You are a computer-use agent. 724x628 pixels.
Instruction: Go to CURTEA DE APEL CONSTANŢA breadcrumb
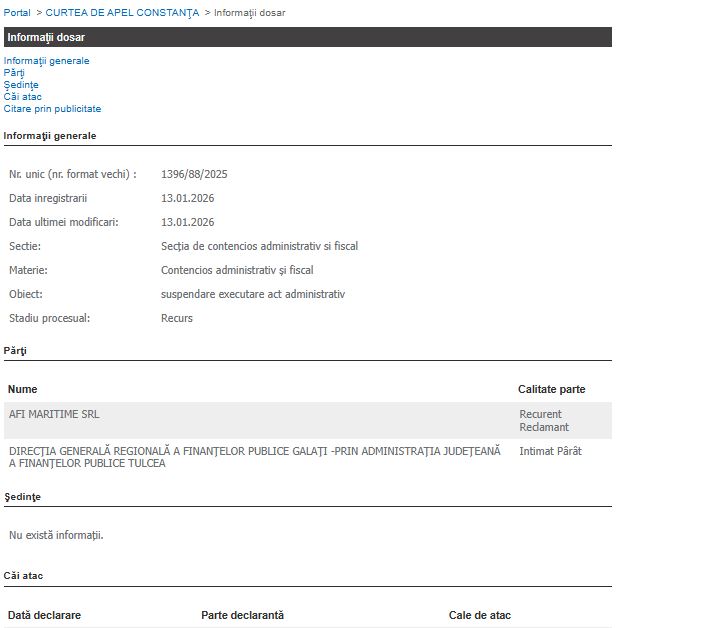tap(122, 12)
